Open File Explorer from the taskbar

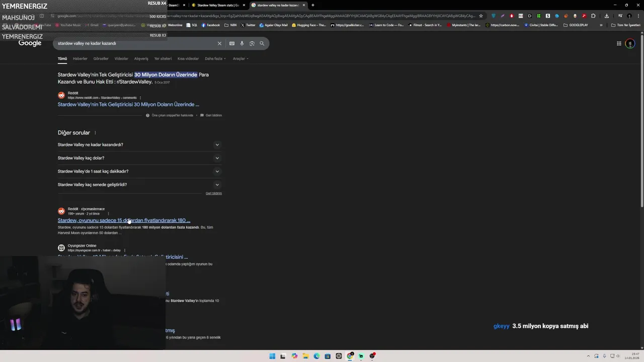pyautogui.click(x=305, y=356)
